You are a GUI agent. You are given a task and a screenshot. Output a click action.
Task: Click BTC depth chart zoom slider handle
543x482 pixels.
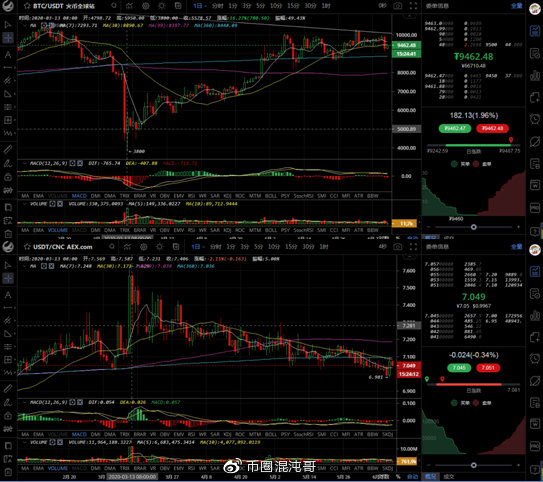(x=473, y=227)
